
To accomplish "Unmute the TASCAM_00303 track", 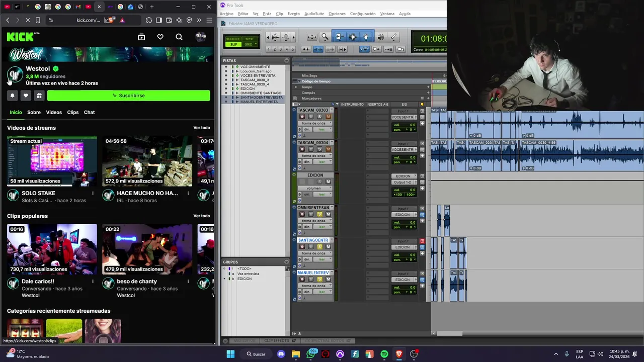I will (328, 117).
